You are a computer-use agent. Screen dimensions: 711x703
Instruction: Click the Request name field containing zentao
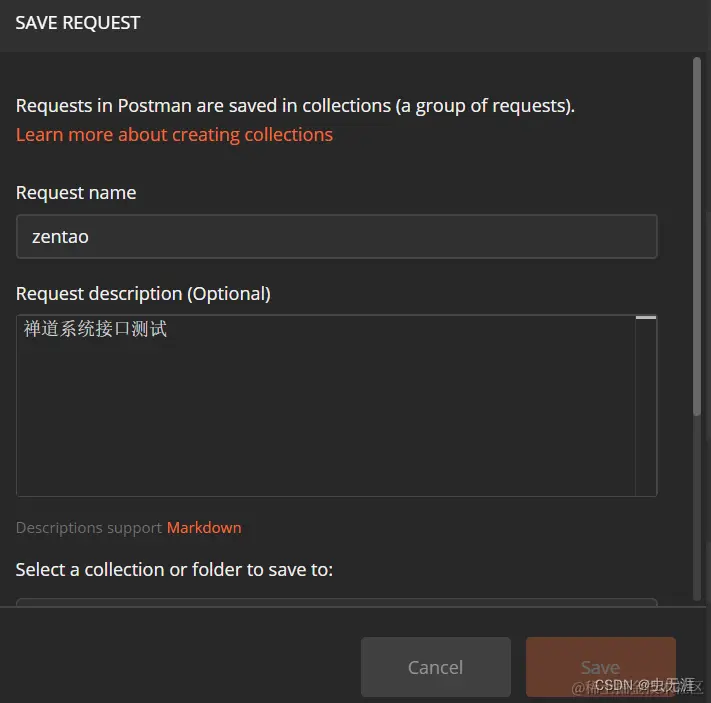point(336,236)
